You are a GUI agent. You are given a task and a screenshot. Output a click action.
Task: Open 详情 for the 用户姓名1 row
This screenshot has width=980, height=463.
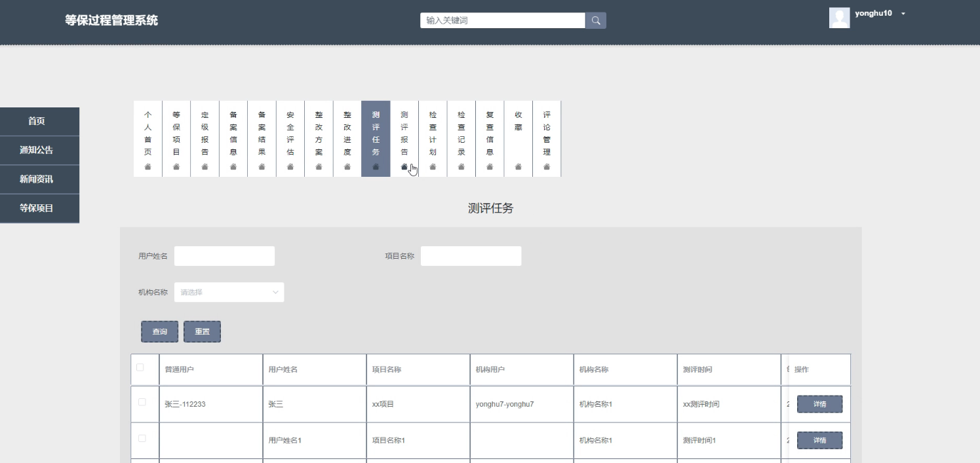tap(819, 440)
